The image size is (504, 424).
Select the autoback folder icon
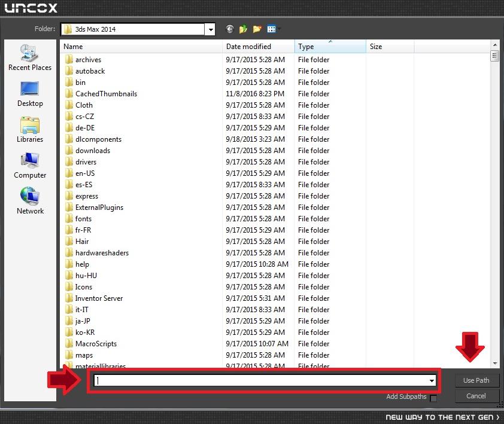pos(68,71)
